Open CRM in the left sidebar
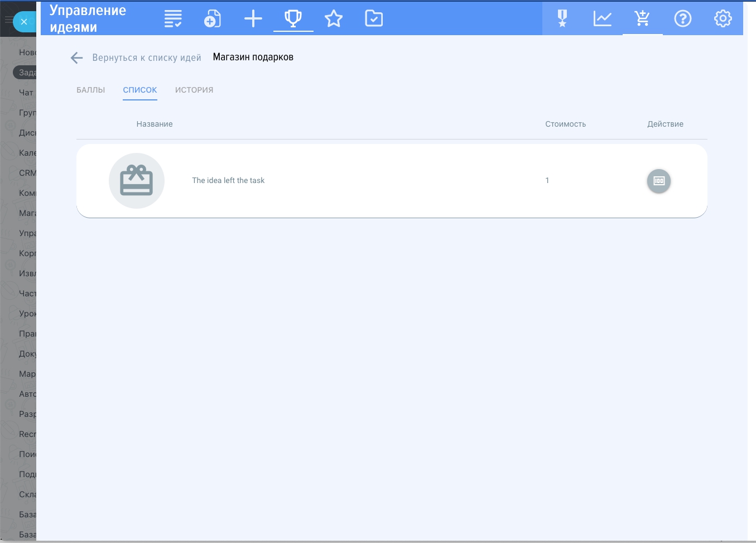 (27, 173)
